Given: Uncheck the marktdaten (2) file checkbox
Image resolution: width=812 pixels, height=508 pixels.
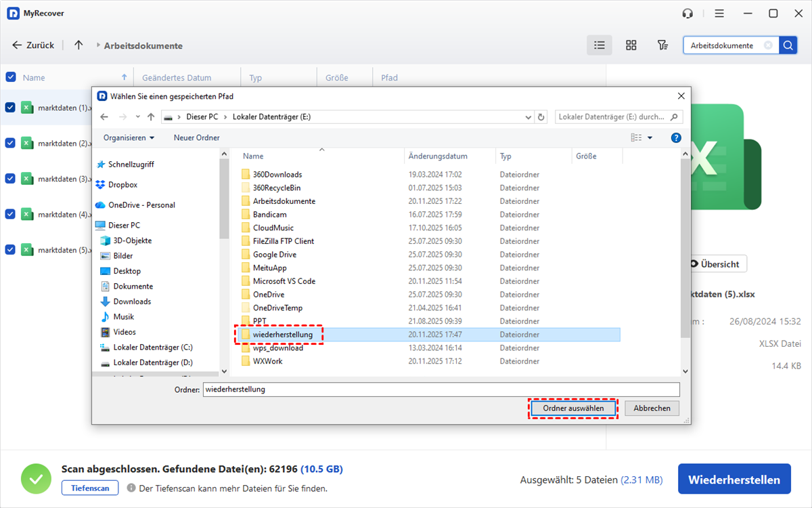Looking at the screenshot, I should 11,143.
